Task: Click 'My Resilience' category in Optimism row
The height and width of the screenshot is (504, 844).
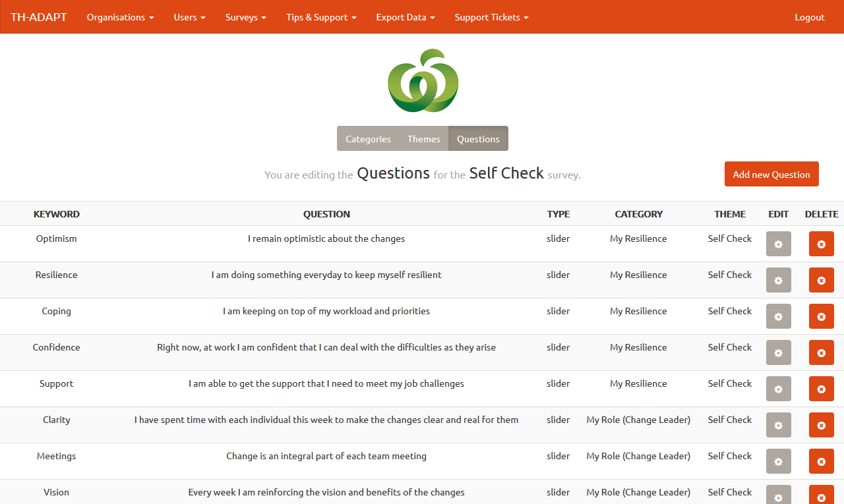Action: tap(638, 238)
